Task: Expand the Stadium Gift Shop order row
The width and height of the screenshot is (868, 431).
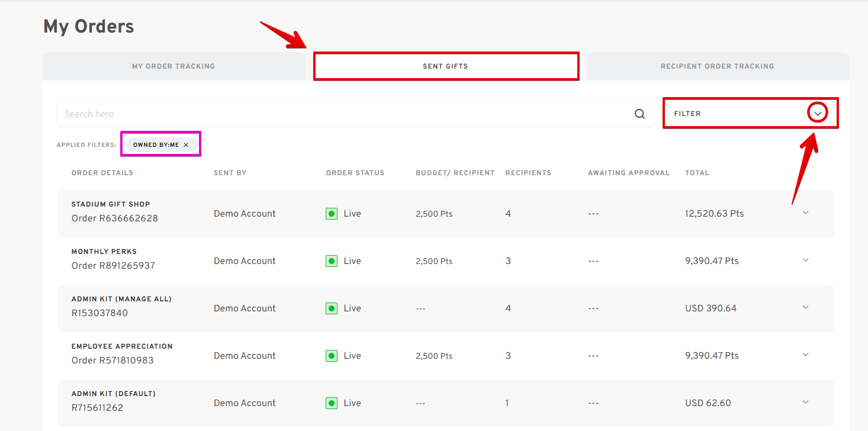Action: point(805,213)
